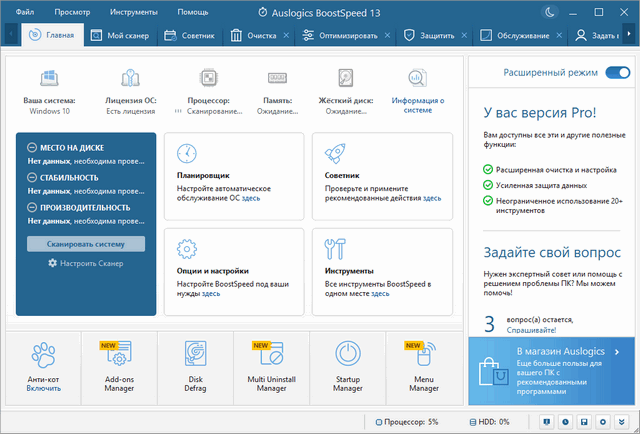
Task: Click the Советник rocket icon
Action: (335, 153)
